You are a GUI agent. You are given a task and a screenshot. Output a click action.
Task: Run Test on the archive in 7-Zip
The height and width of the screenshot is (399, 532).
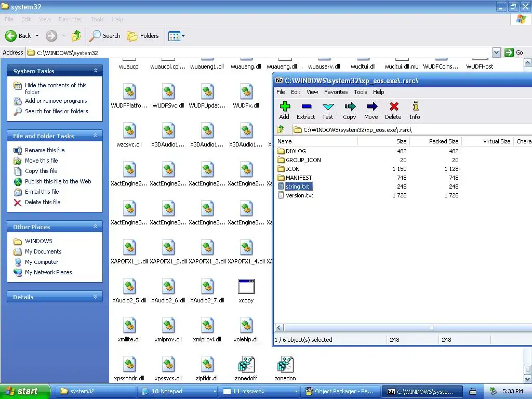[x=328, y=111]
